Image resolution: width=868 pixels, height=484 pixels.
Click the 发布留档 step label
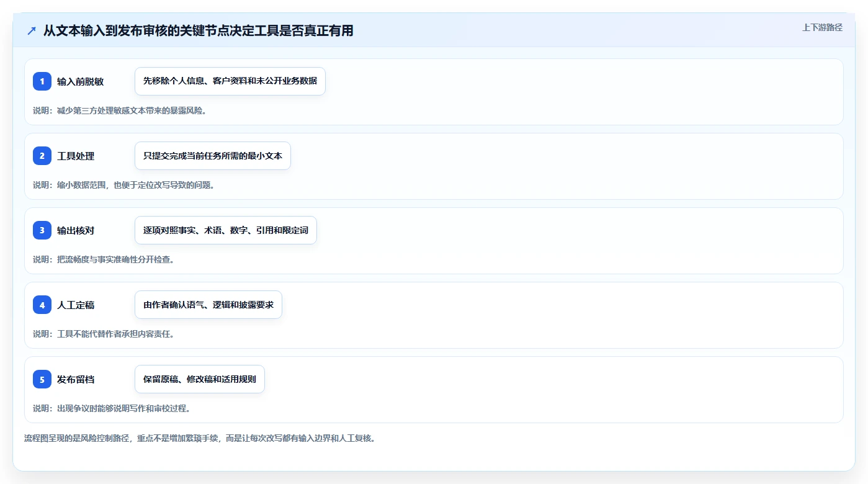click(76, 379)
